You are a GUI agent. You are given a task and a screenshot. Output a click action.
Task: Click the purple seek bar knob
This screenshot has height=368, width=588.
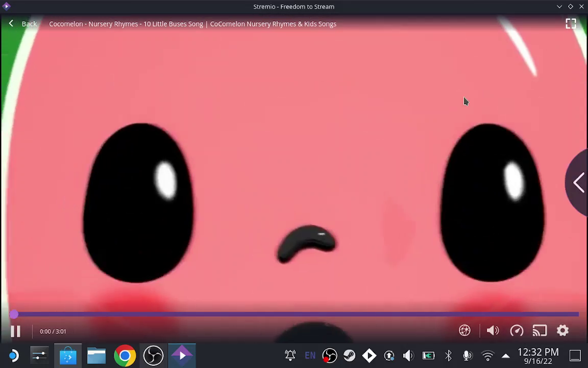(14, 314)
